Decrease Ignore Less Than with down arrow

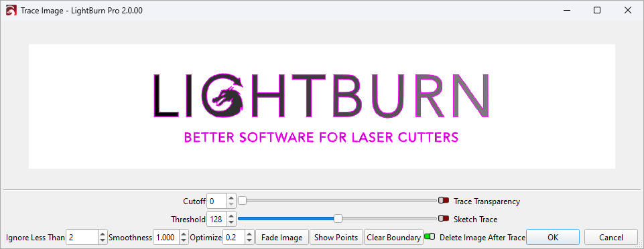pyautogui.click(x=103, y=241)
